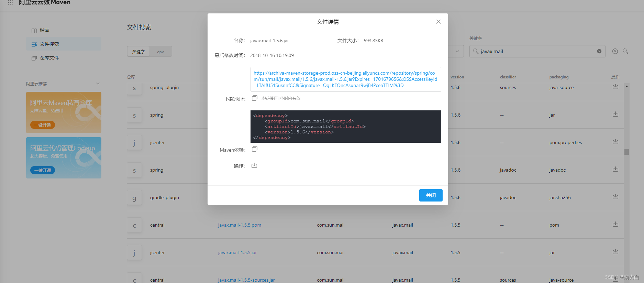Copy the download URL with copy icon
644x283 pixels.
click(x=254, y=98)
